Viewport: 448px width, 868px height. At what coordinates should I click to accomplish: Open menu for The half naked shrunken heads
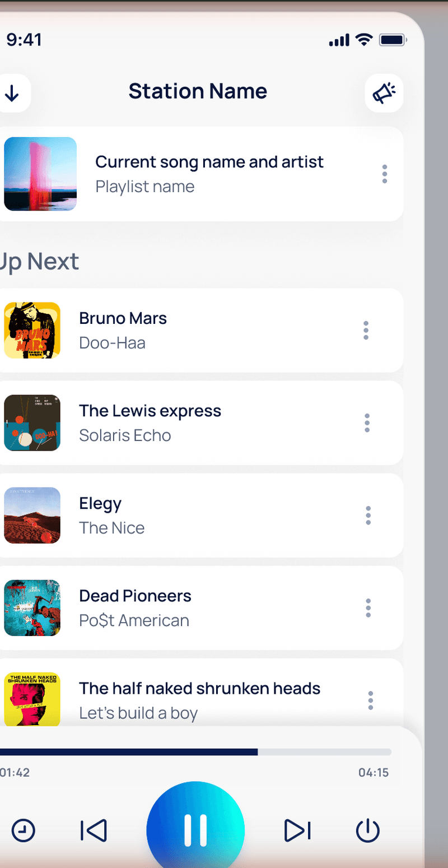tap(371, 700)
